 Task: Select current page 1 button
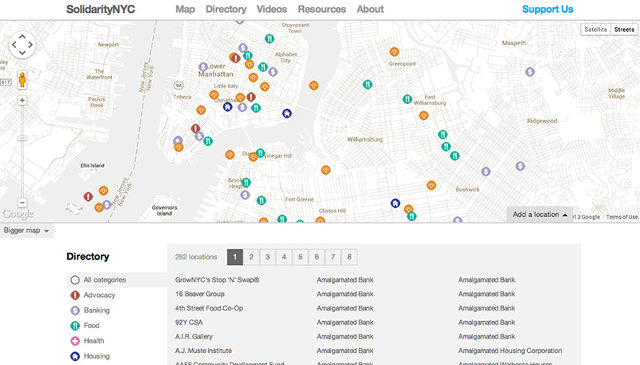235,257
